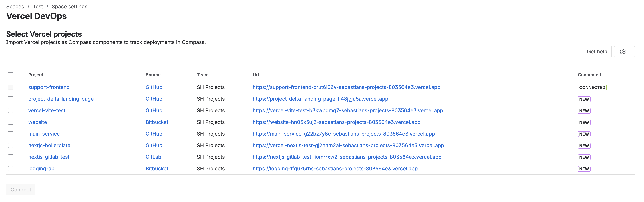Click the CONNECTED status badge
Viewport: 644px width, 202px height.
click(x=592, y=88)
